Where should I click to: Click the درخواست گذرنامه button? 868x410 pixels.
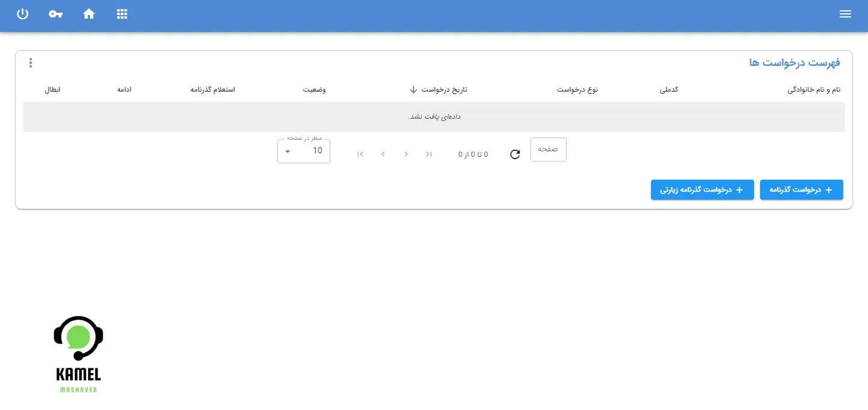[x=802, y=189]
